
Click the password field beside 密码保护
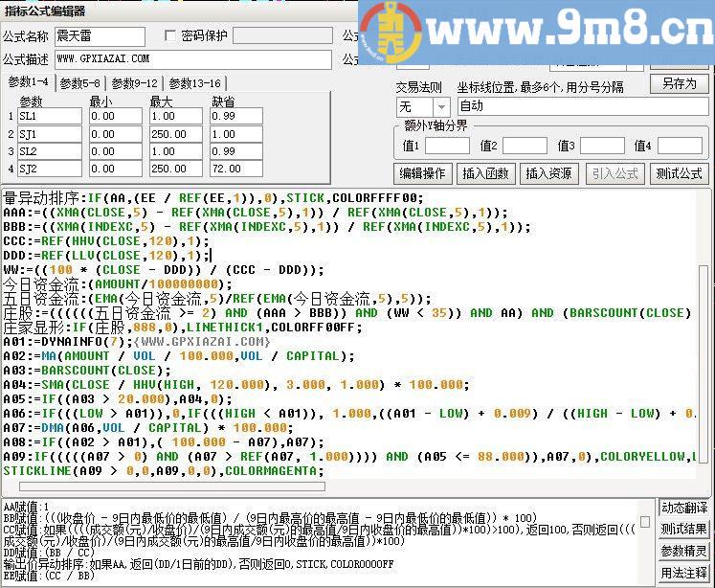coord(282,35)
